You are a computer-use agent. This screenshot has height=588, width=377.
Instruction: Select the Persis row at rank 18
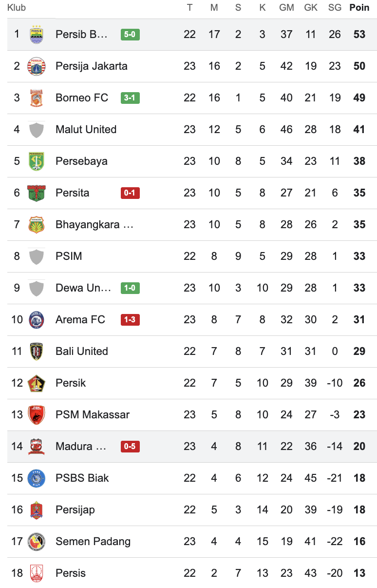pos(192,573)
